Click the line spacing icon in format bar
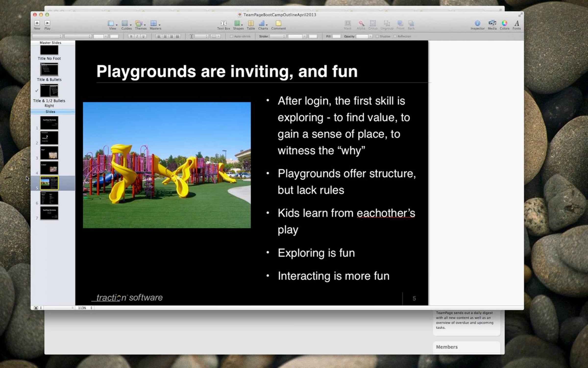The image size is (588, 368). click(x=191, y=36)
